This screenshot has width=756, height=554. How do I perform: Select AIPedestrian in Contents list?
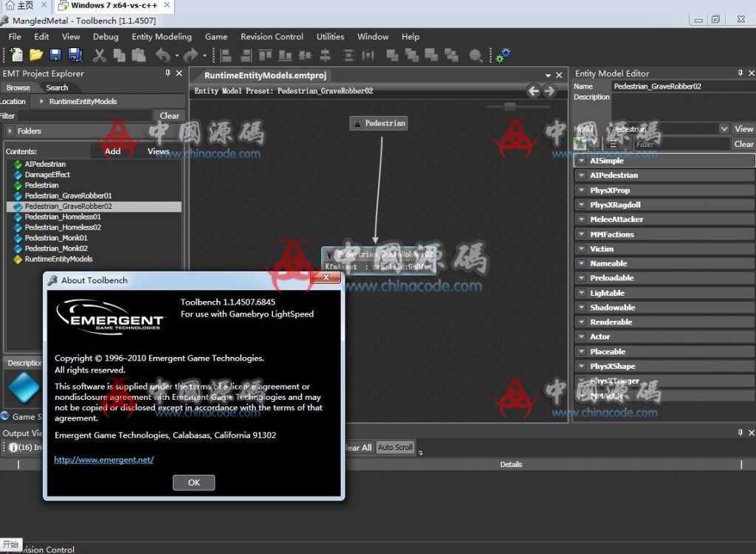pos(45,164)
